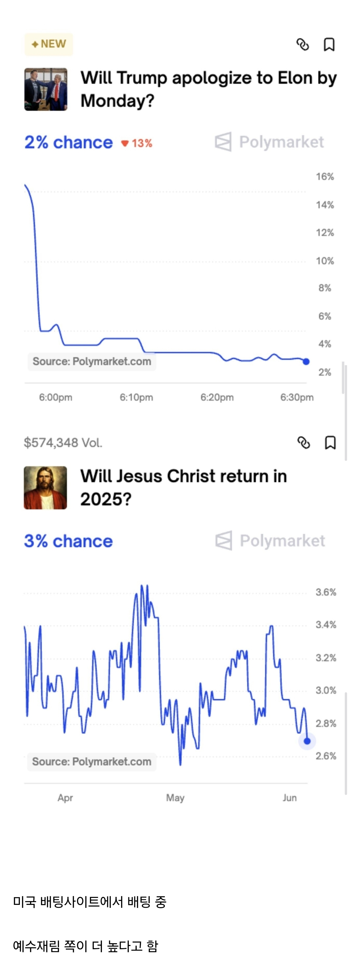Click the Polymarket logo beside 2% chance
The height and width of the screenshot is (980, 357).
coord(269,142)
